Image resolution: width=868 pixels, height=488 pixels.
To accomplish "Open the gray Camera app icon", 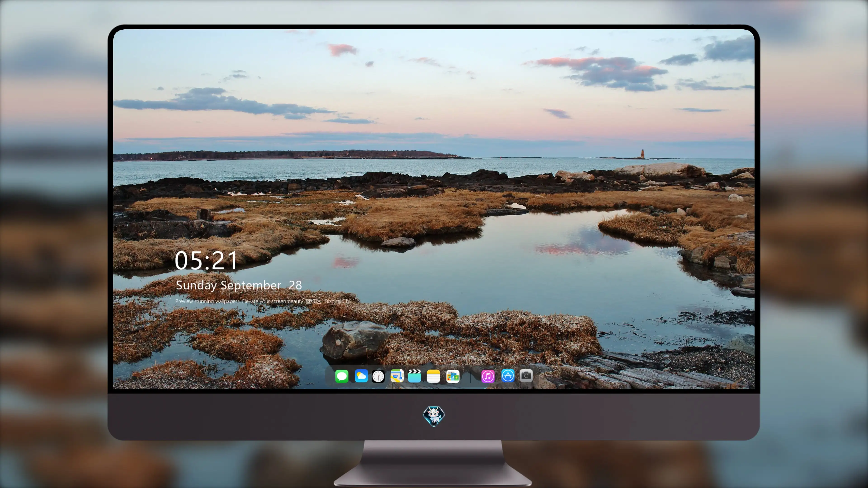I will pyautogui.click(x=526, y=375).
